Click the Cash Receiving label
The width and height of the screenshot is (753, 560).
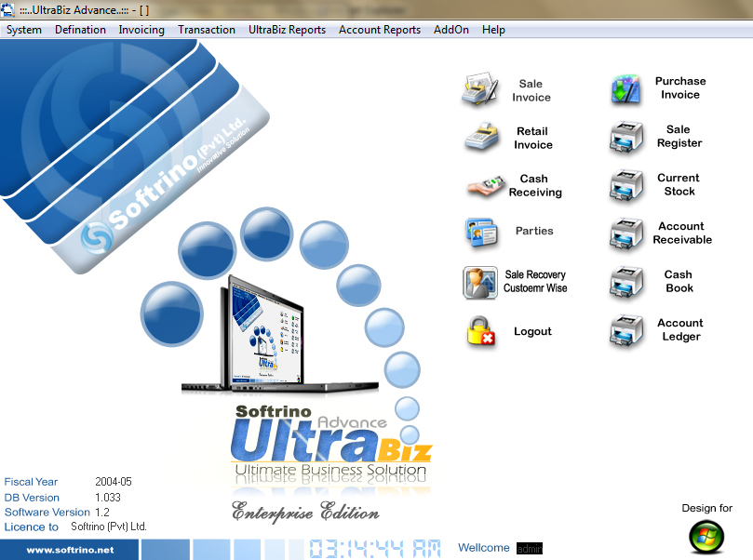pos(535,186)
